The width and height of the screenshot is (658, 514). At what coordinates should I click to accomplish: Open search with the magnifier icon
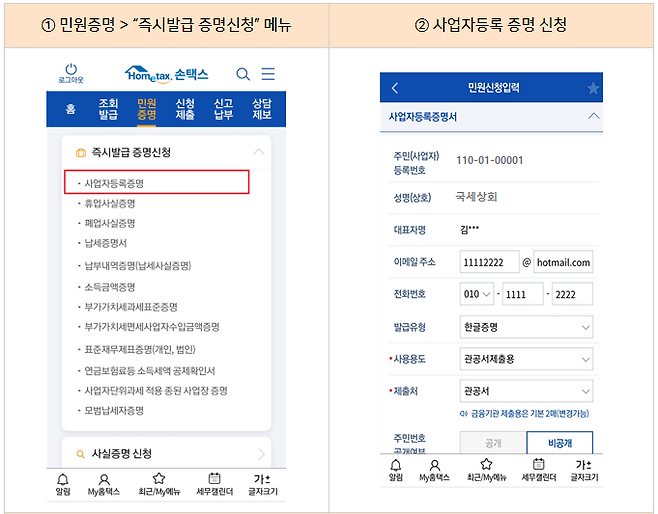point(243,74)
